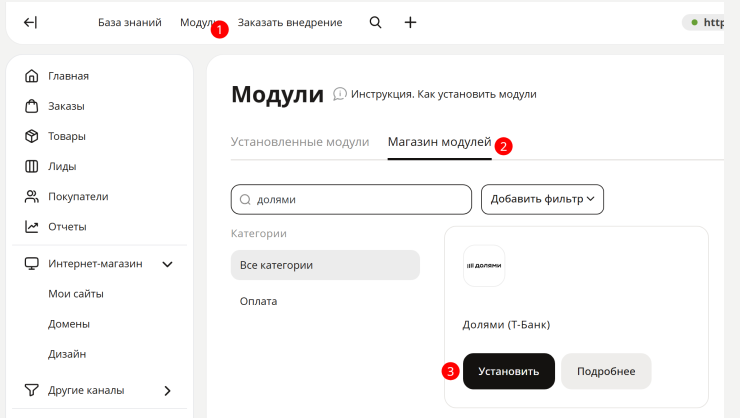Click the Долями module logo thumbnail

484,266
